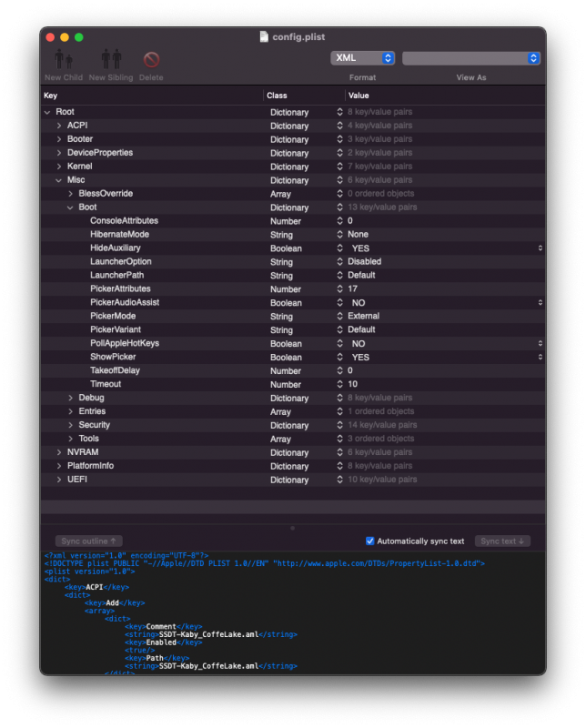This screenshot has width=586, height=728.
Task: Expand the Security dictionary
Action: coord(70,425)
